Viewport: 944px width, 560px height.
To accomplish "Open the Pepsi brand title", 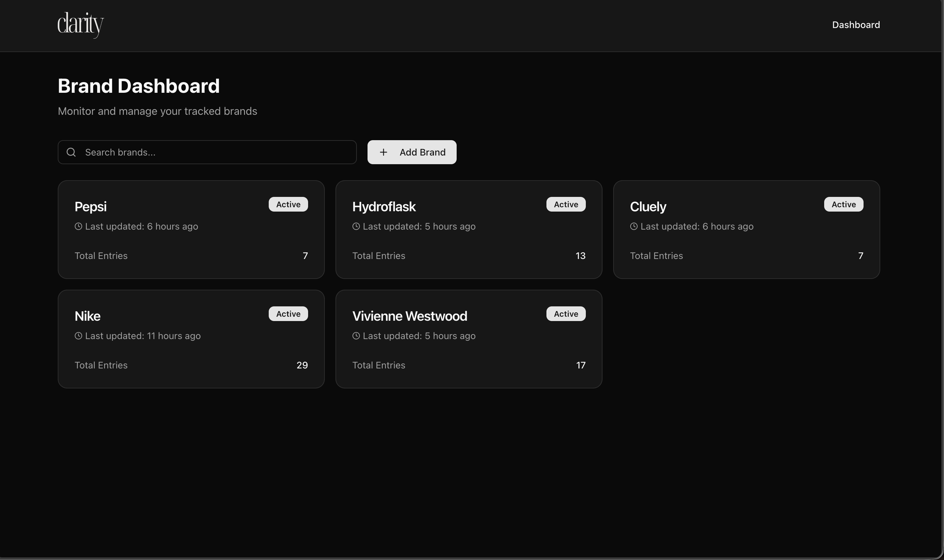I will click(x=90, y=207).
